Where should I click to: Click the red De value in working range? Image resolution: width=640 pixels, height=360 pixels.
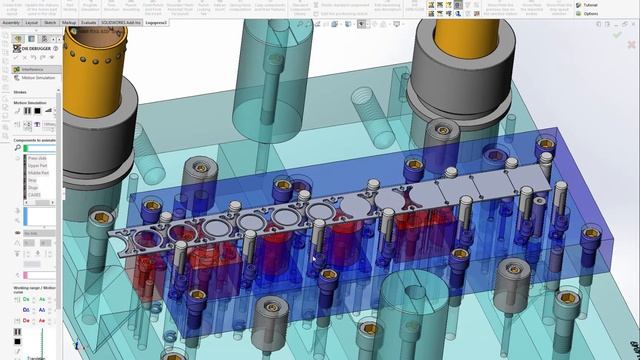pos(26,320)
